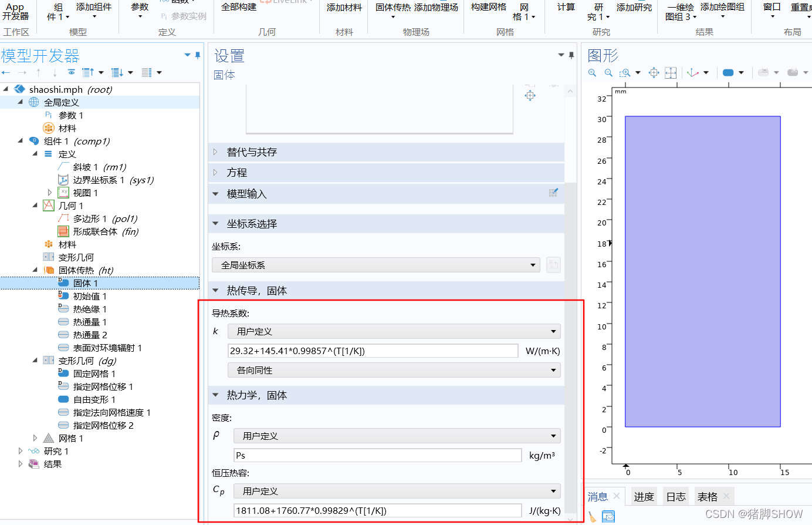Click the thermal conductivity expression field
812x525 pixels.
click(x=373, y=351)
